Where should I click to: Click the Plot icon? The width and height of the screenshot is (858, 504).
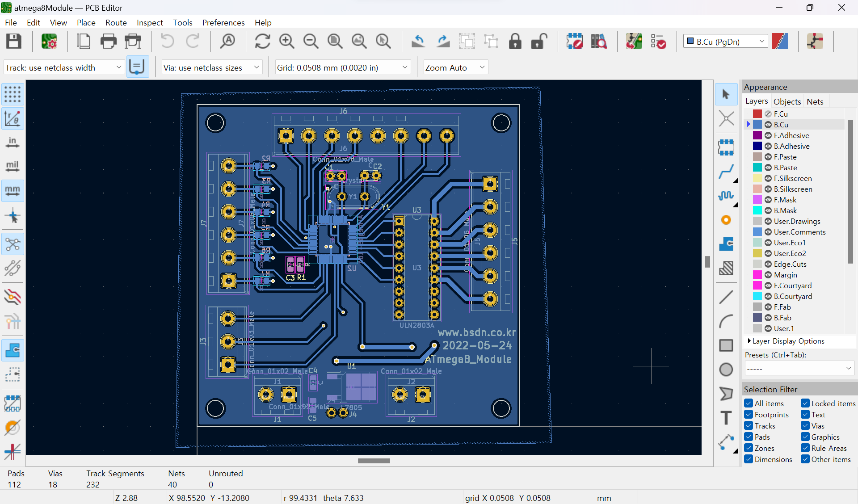click(133, 42)
